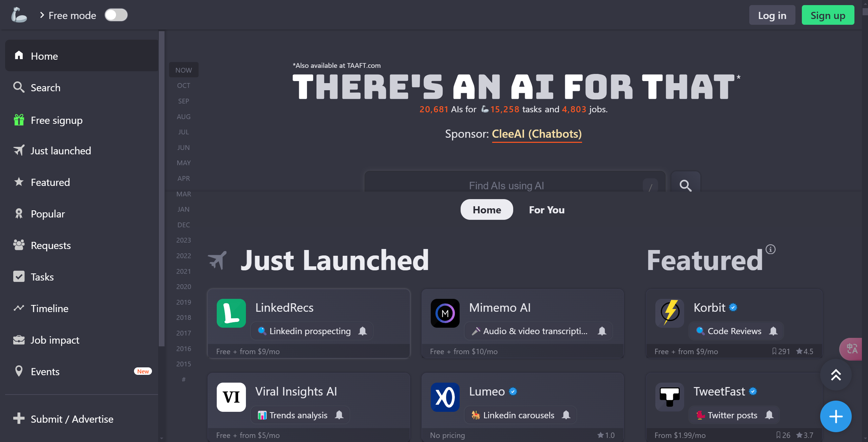Select NOW in the timeline list

[184, 70]
